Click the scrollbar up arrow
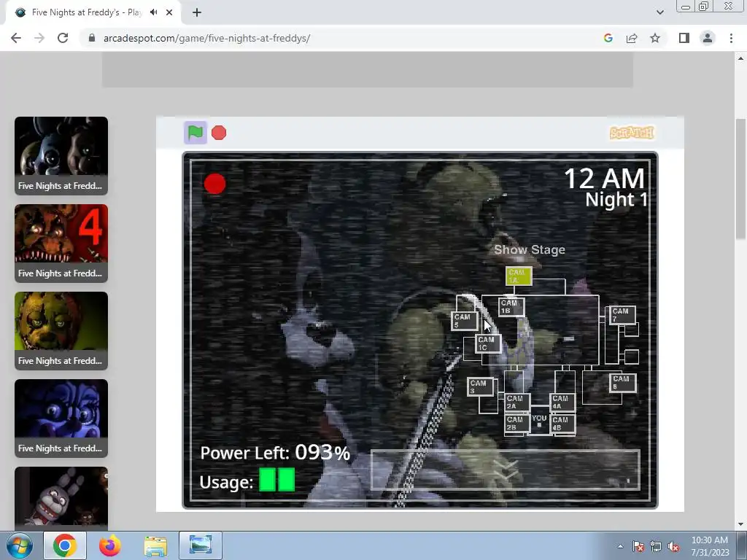The width and height of the screenshot is (747, 560). [740, 58]
